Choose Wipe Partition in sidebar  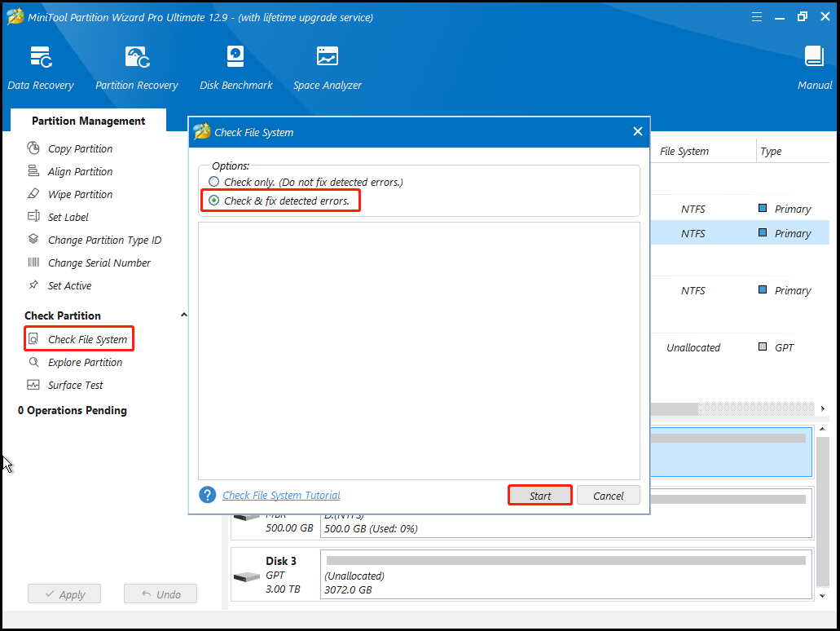pos(81,194)
